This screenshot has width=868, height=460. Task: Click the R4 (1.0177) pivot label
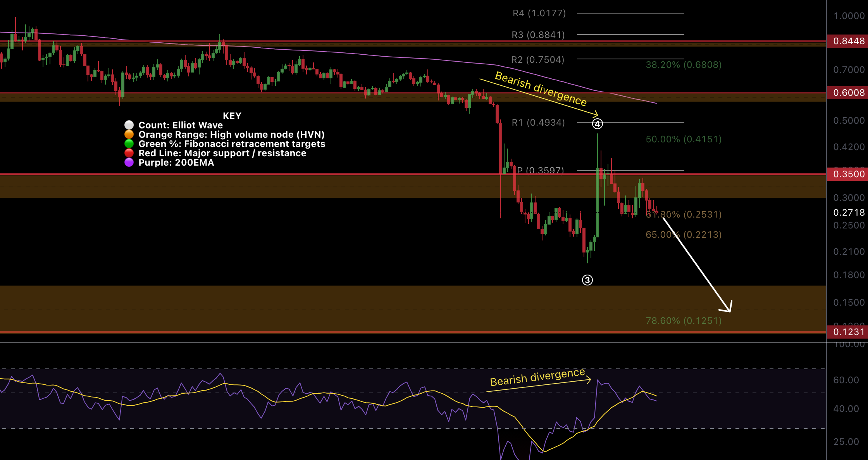click(539, 13)
